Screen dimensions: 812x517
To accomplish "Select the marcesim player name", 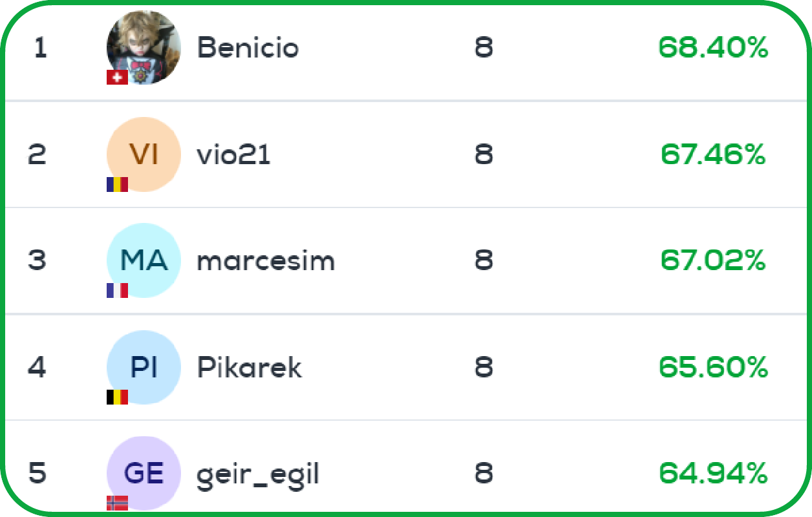I will point(266,261).
